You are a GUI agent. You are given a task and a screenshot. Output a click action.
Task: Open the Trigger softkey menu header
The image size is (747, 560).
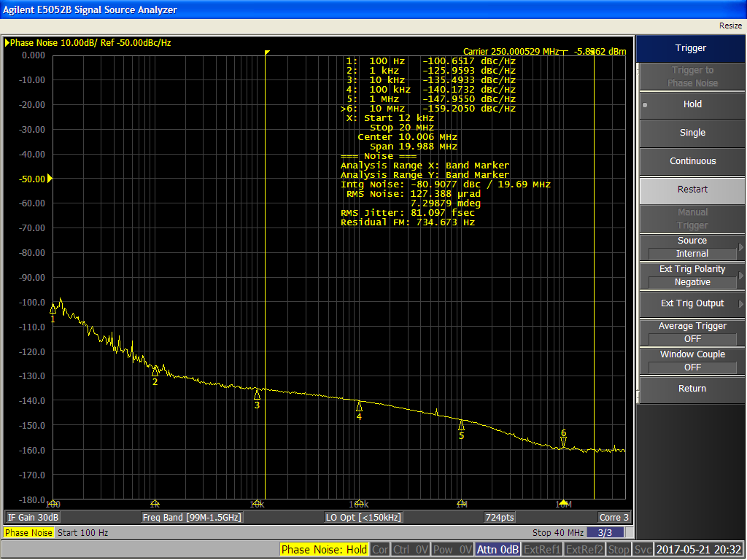[x=690, y=48]
